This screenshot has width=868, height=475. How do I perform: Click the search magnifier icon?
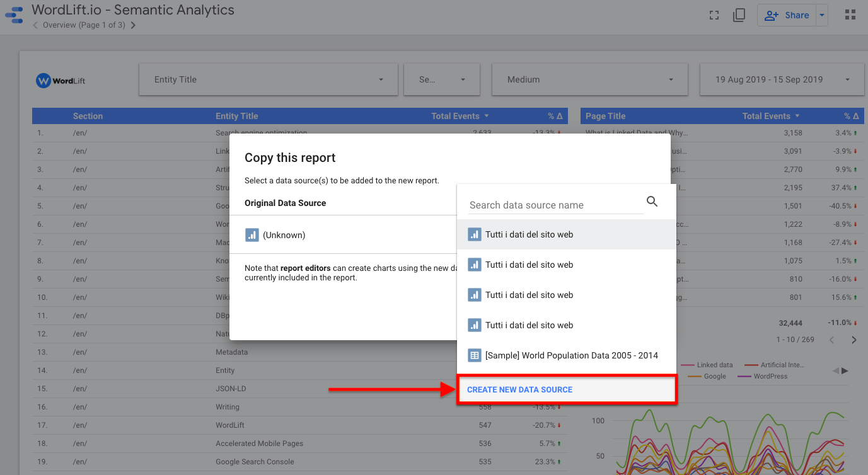point(652,202)
